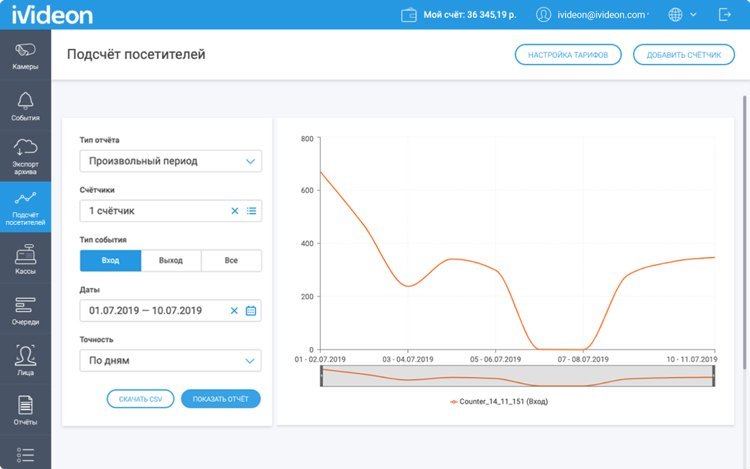Expand the Точность dropdown
Viewport: 750px width, 469px height.
[170, 361]
